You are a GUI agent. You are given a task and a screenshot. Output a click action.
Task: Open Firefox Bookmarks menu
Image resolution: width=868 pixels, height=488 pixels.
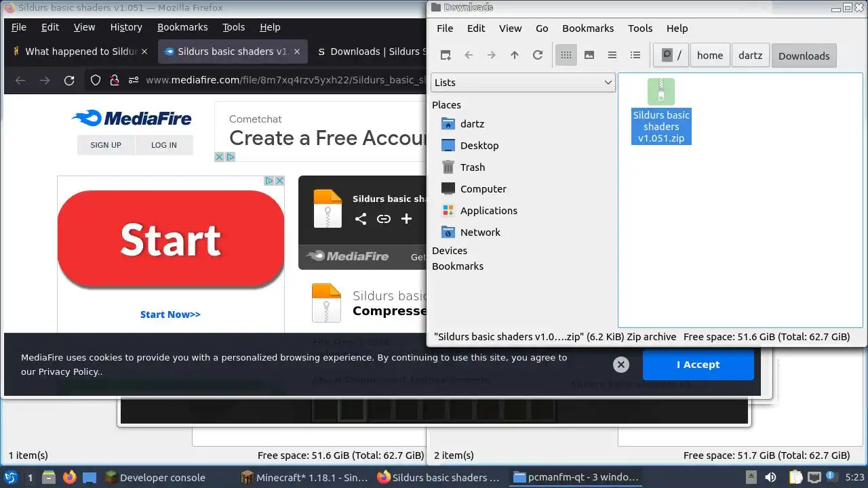182,27
